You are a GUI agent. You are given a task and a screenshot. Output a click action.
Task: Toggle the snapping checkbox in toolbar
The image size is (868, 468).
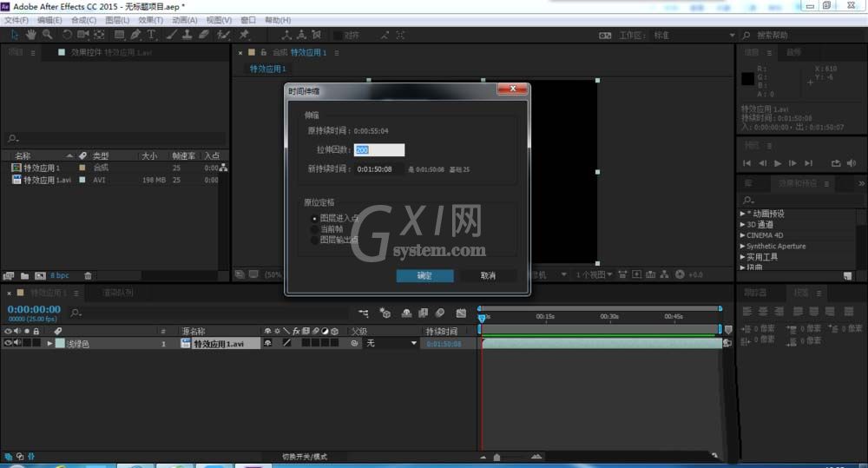(337, 36)
